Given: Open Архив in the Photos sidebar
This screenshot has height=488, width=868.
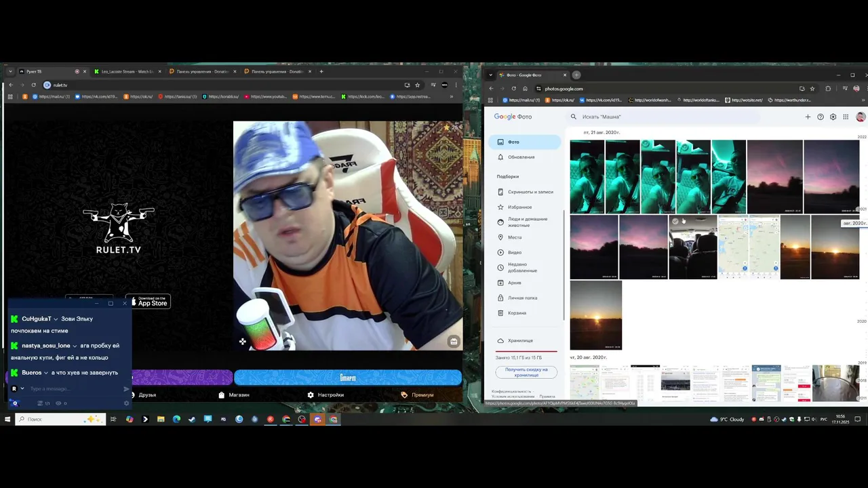Looking at the screenshot, I should 525,283.
